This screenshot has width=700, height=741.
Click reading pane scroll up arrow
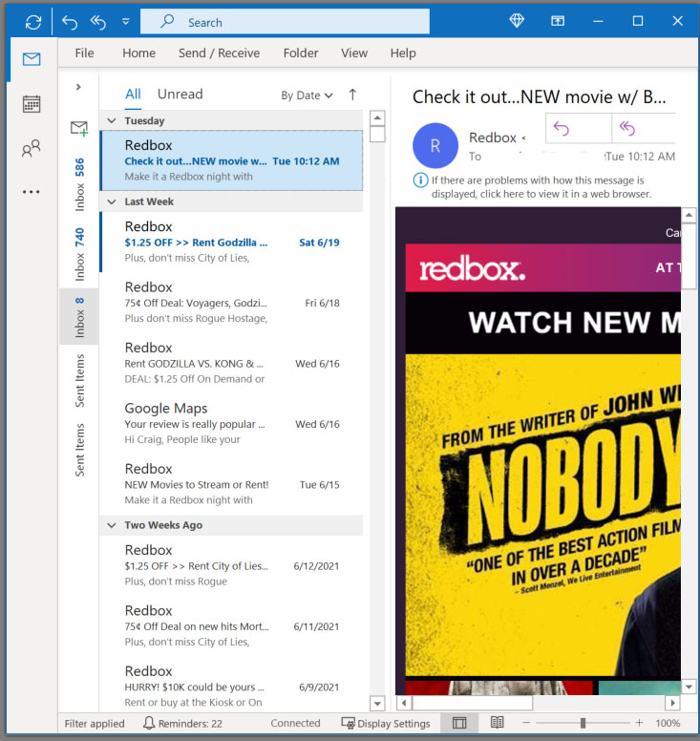click(x=689, y=216)
